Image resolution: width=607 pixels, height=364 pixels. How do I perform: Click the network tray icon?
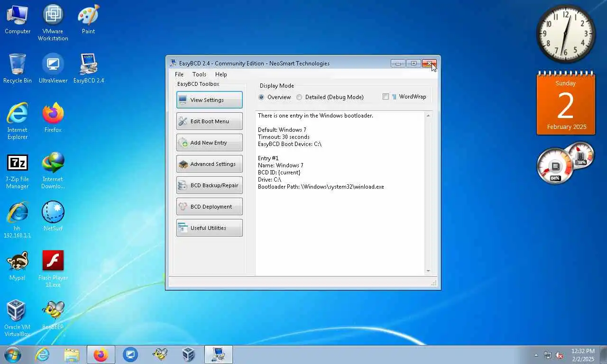coord(548,355)
